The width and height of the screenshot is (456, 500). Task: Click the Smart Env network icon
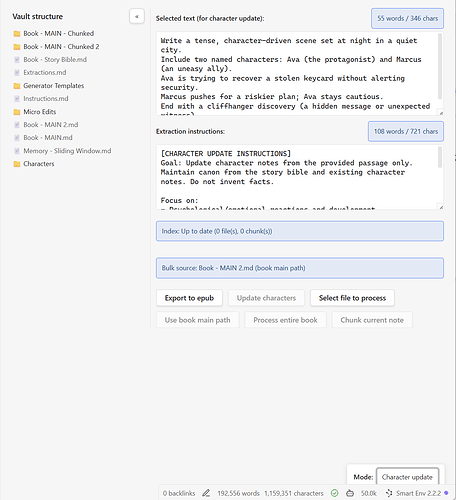pos(389,493)
